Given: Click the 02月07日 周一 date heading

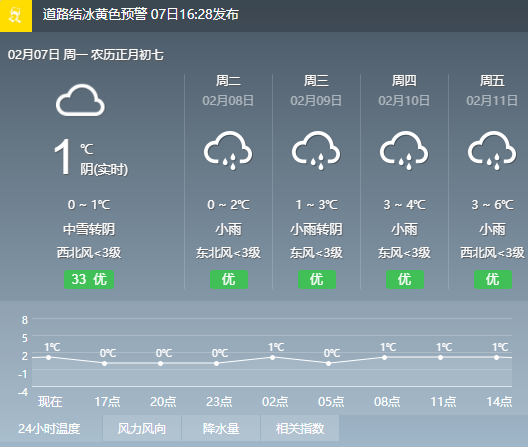Looking at the screenshot, I should tap(86, 55).
